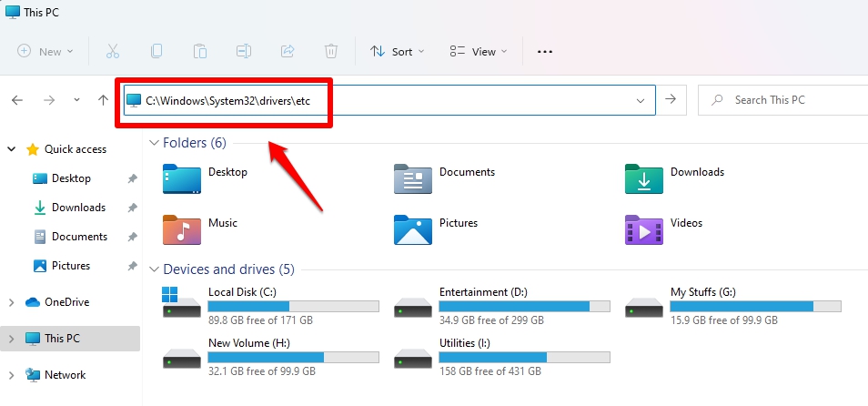Click the pin icon next to Downloads
The width and height of the screenshot is (868, 406).
132,208
